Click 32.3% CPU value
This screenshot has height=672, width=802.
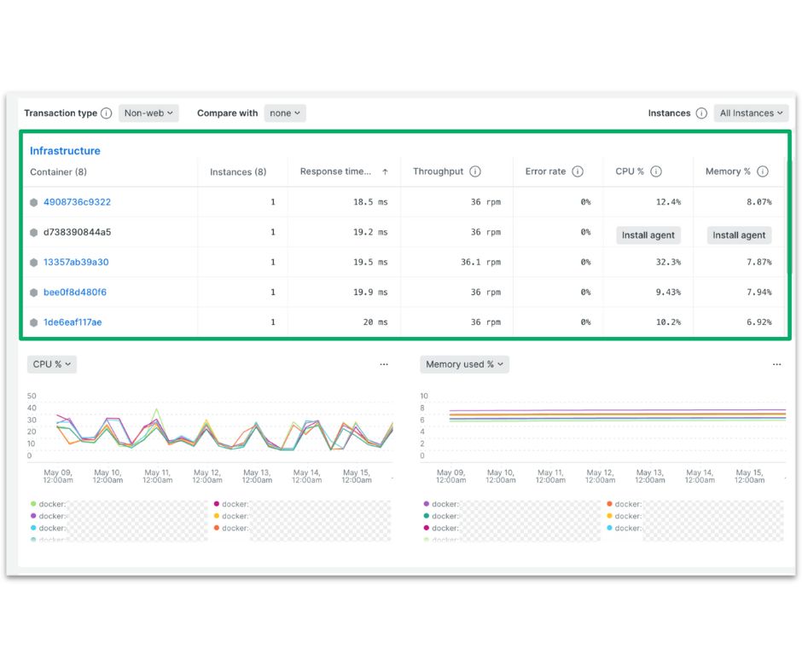668,263
